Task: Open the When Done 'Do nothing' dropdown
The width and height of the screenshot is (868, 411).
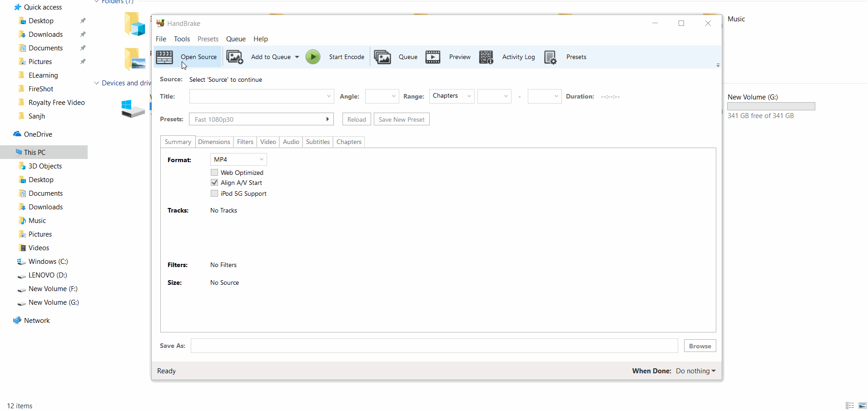Action: 695,371
